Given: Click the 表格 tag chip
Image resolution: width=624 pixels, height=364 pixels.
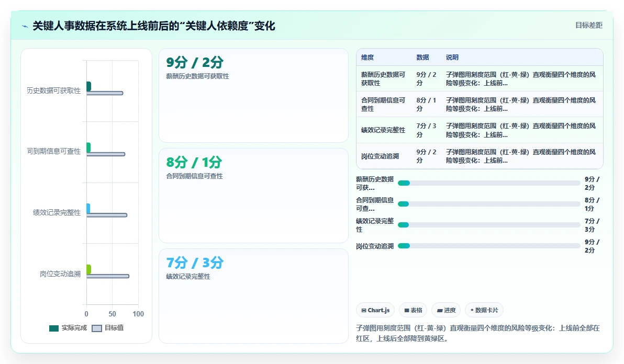Looking at the screenshot, I should pyautogui.click(x=413, y=310).
